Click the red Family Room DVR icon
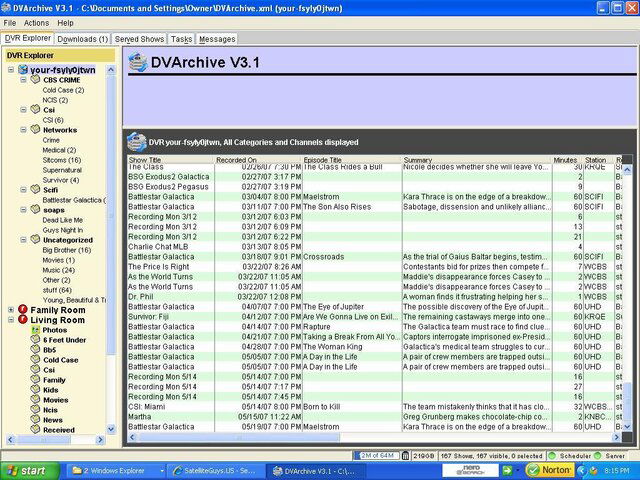 [x=23, y=309]
